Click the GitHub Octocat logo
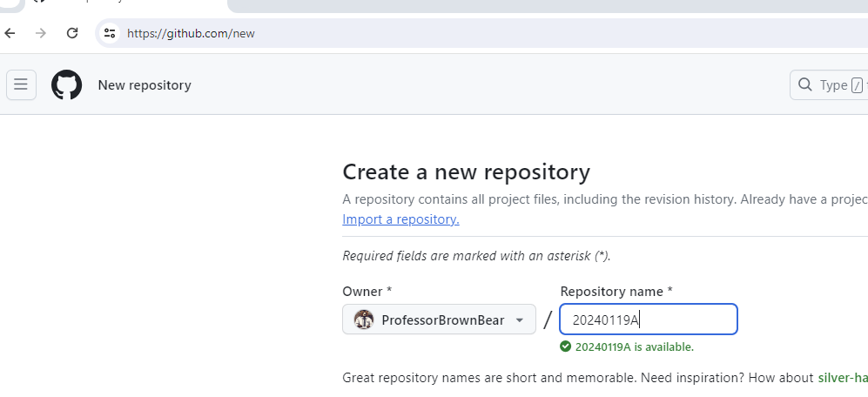868x397 pixels. click(67, 85)
